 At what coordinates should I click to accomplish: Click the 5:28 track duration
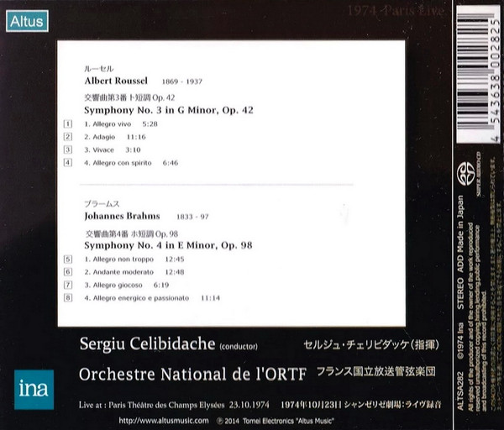(150, 124)
